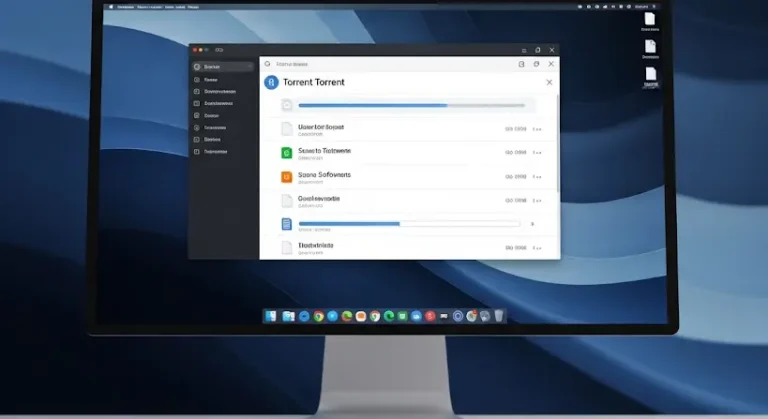Close the Torrent Torrent panel with its X

[x=549, y=82]
